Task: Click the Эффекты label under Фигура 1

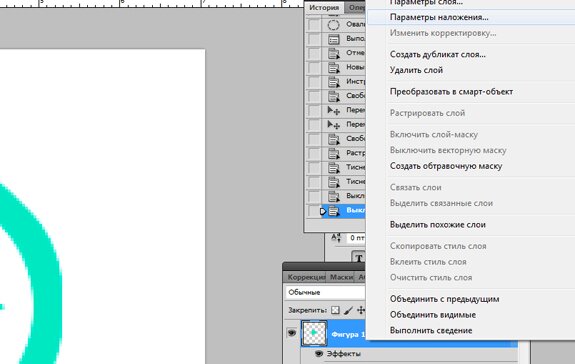Action: (344, 354)
